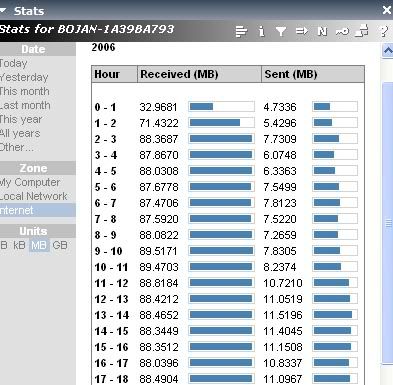The image size is (393, 385).
Task: Click the double-arrow toolbar icon
Action: pos(302,31)
